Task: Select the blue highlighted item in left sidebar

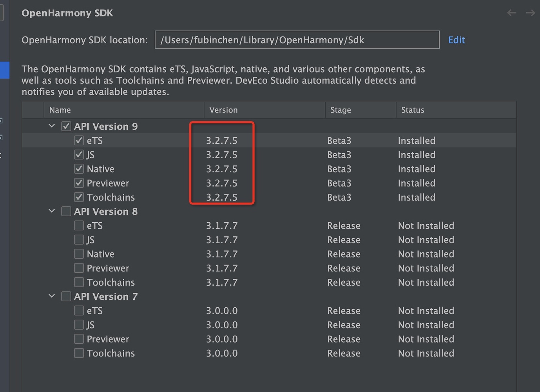Action: pyautogui.click(x=5, y=70)
